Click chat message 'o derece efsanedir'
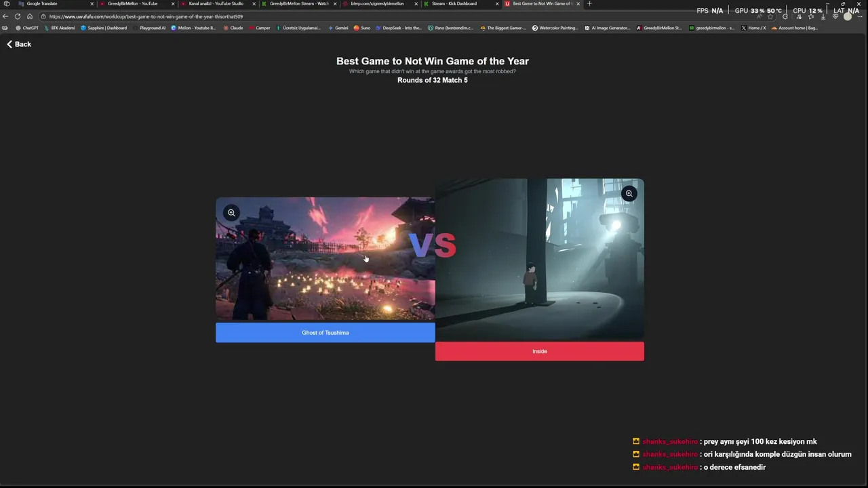The image size is (868, 488). click(x=735, y=468)
